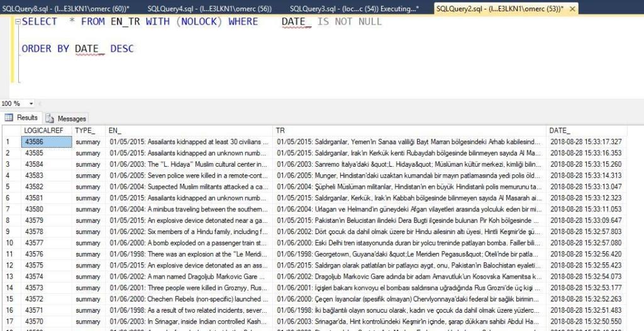Click the Results grid icon tab
This screenshot has width=644, height=331.
21,118
